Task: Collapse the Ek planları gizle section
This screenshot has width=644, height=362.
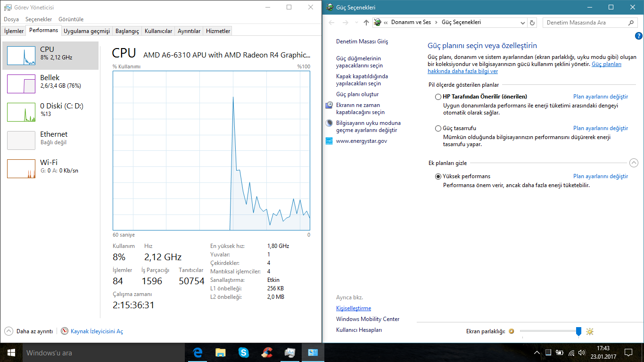Action: click(634, 163)
